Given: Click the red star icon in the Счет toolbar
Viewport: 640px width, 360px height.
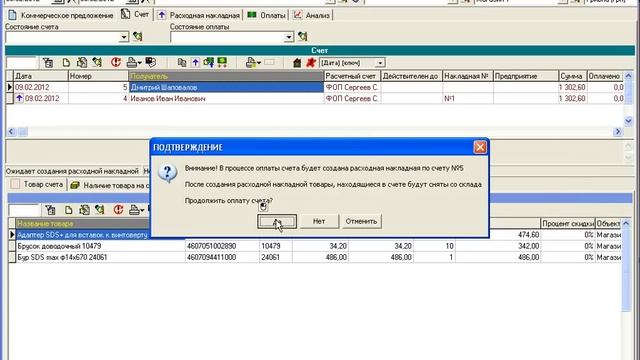Looking at the screenshot, I should coord(311,62).
